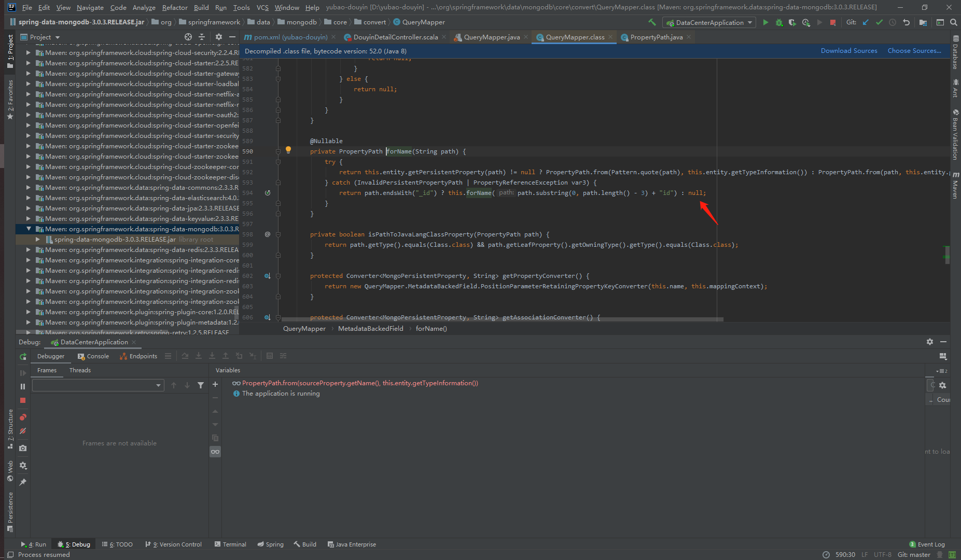Toggle the Favorites tool window stripe
The height and width of the screenshot is (560, 961).
coord(10,100)
